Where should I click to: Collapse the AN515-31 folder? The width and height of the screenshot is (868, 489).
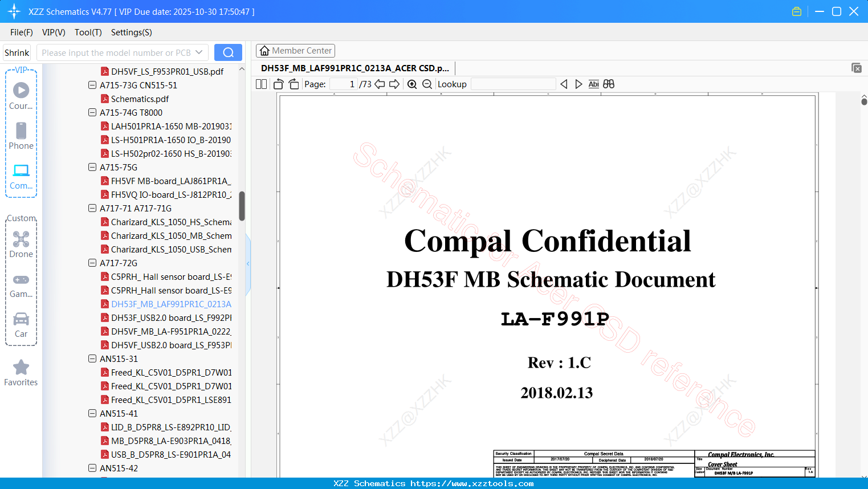coord(92,359)
